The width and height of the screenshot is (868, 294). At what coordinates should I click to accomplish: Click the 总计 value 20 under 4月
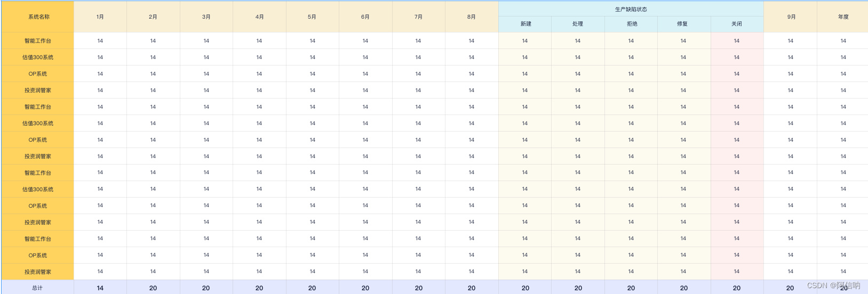coord(259,288)
